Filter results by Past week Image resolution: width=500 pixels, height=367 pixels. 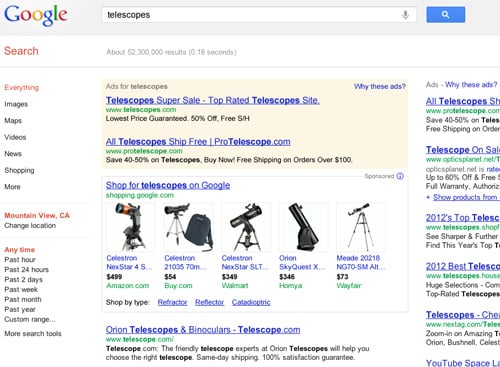click(x=21, y=289)
